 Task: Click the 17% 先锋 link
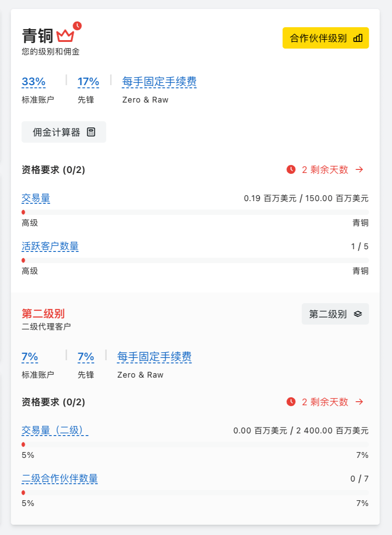click(88, 82)
